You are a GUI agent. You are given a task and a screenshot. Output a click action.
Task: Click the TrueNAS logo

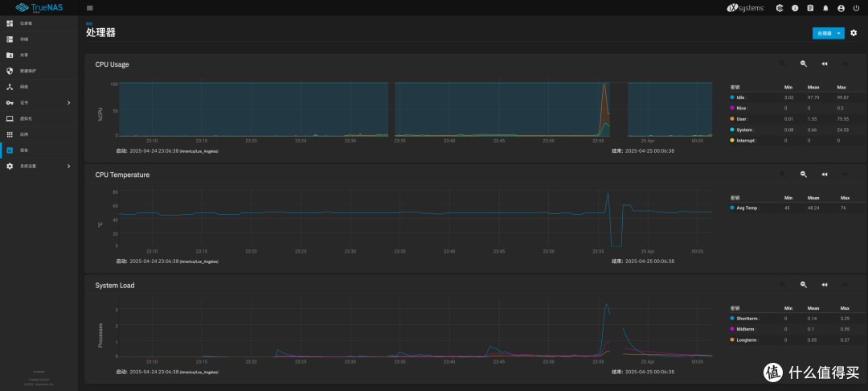(x=39, y=8)
